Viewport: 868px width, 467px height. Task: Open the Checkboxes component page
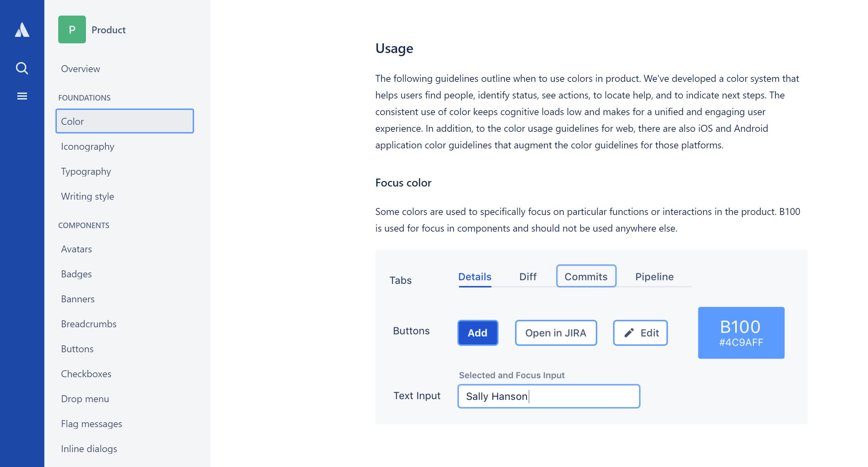point(86,374)
